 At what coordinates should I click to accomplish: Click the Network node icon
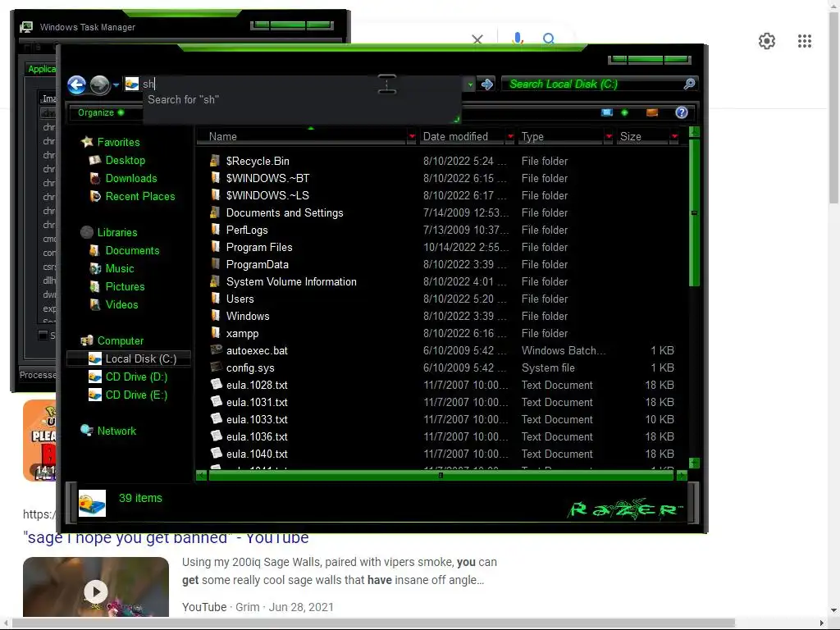(x=86, y=430)
